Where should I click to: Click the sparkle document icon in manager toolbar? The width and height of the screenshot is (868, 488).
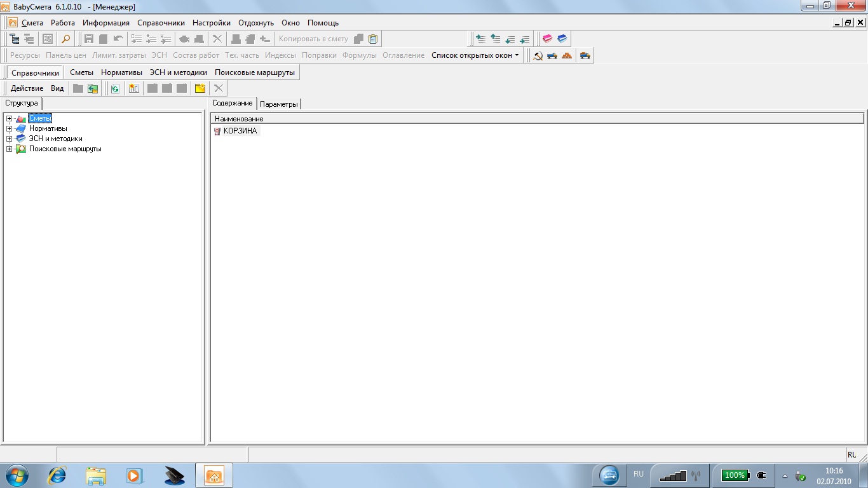[x=133, y=88]
